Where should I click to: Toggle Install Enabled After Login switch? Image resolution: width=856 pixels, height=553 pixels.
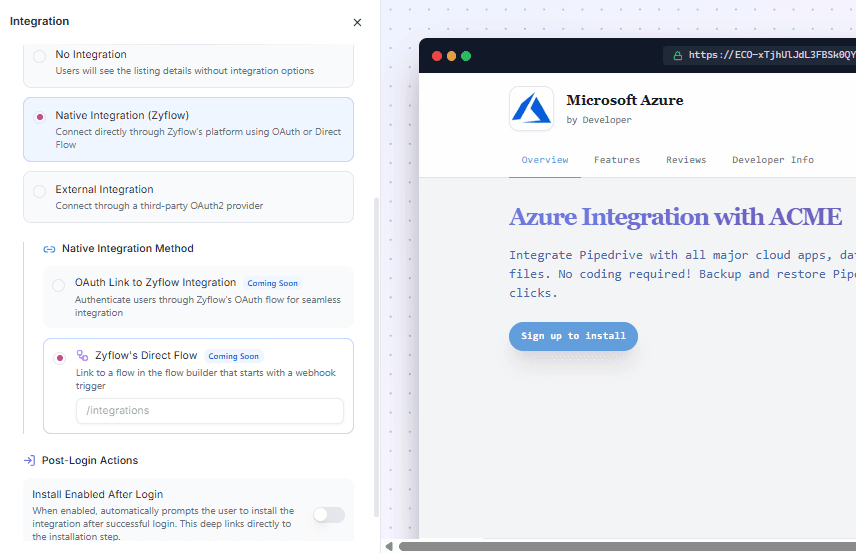(x=329, y=515)
